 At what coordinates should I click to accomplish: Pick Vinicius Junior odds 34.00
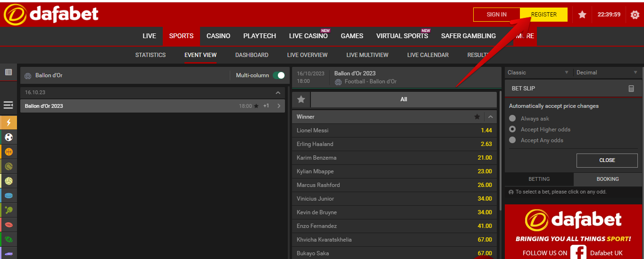[x=485, y=199]
